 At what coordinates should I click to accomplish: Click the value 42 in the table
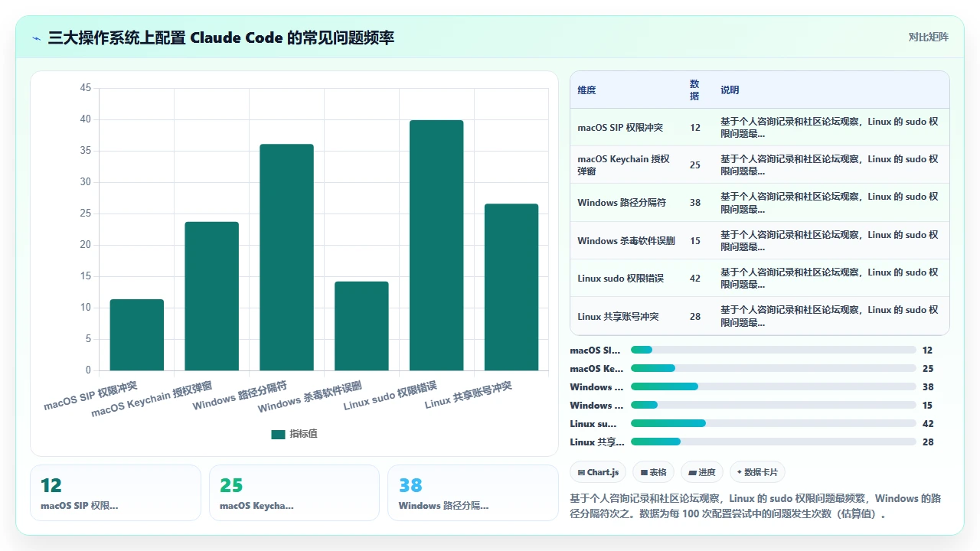click(695, 279)
